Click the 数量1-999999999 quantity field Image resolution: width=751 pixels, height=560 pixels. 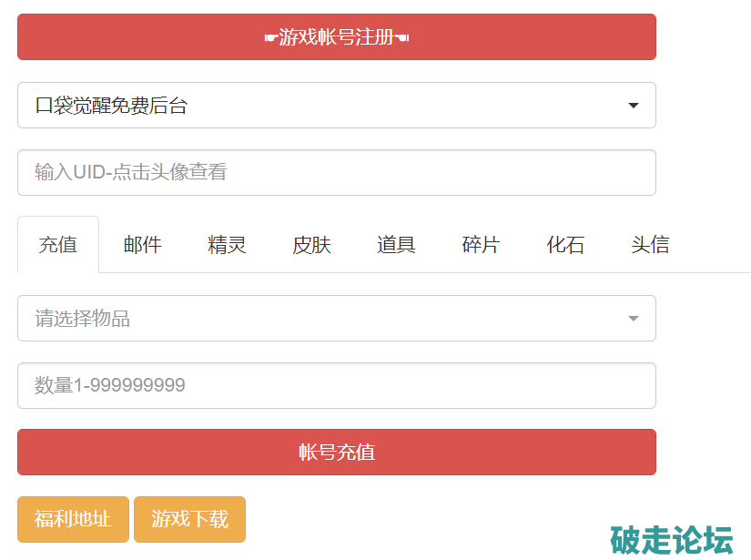pyautogui.click(x=336, y=386)
